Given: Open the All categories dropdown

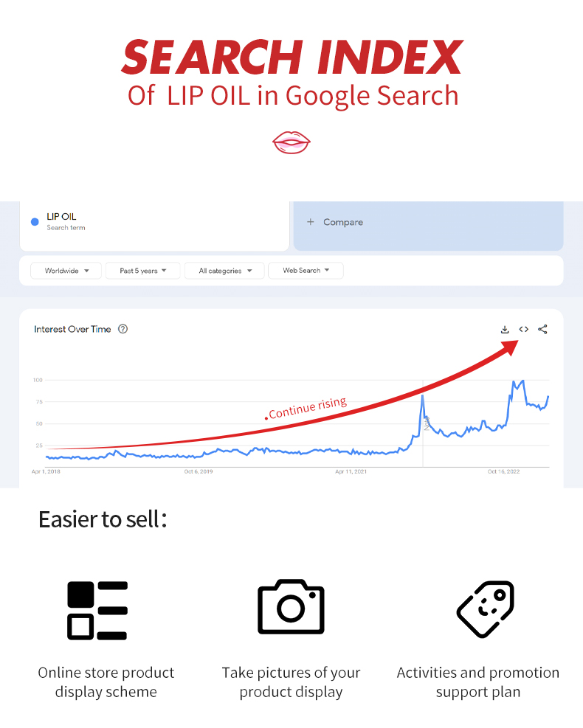Looking at the screenshot, I should [x=225, y=271].
